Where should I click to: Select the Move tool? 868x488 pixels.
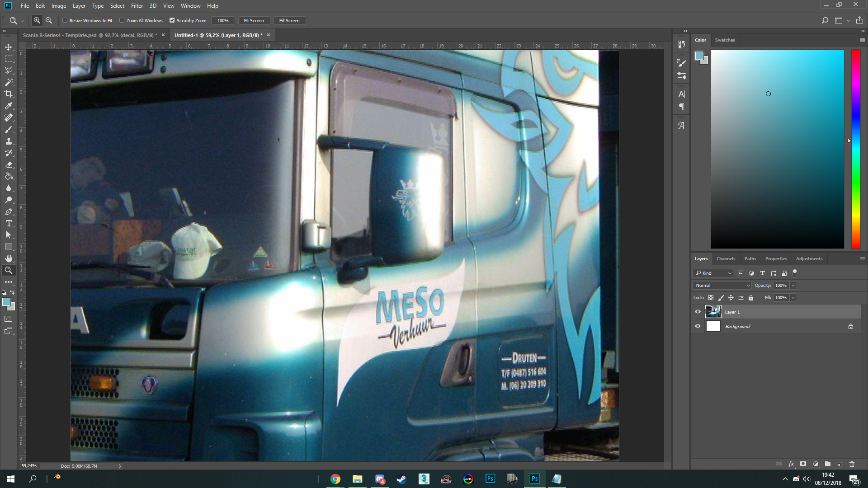tap(9, 47)
